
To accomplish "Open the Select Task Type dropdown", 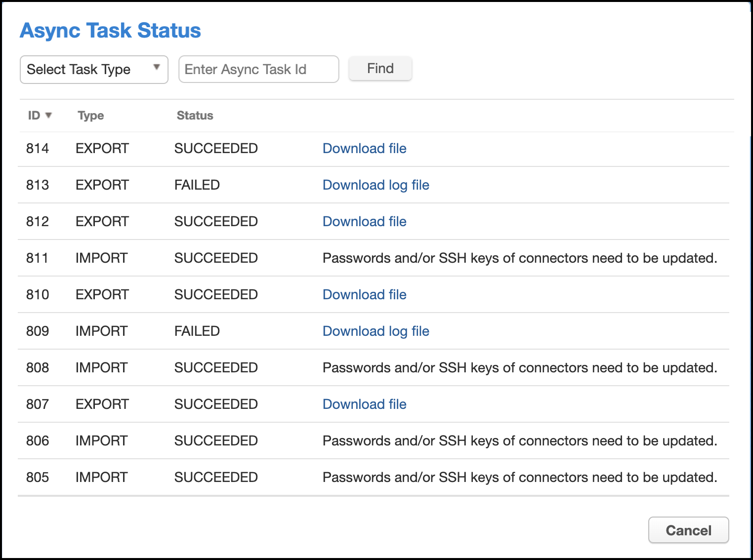I will [x=94, y=70].
